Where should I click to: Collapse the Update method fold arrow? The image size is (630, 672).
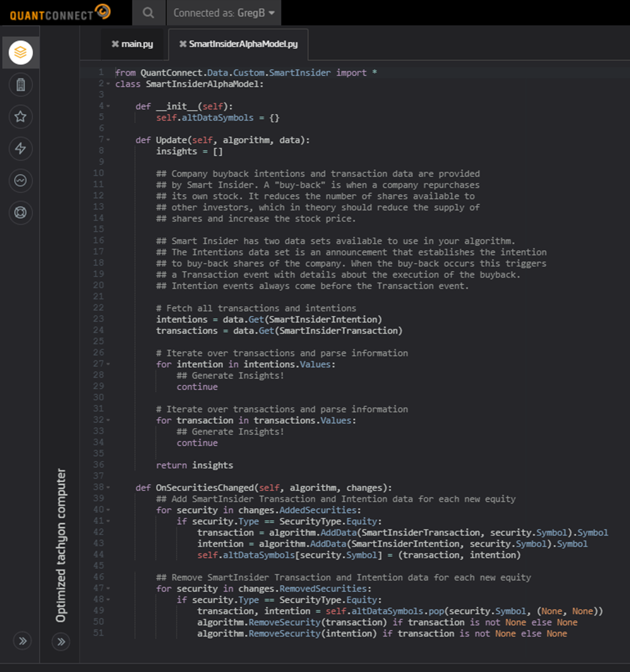coord(108,140)
